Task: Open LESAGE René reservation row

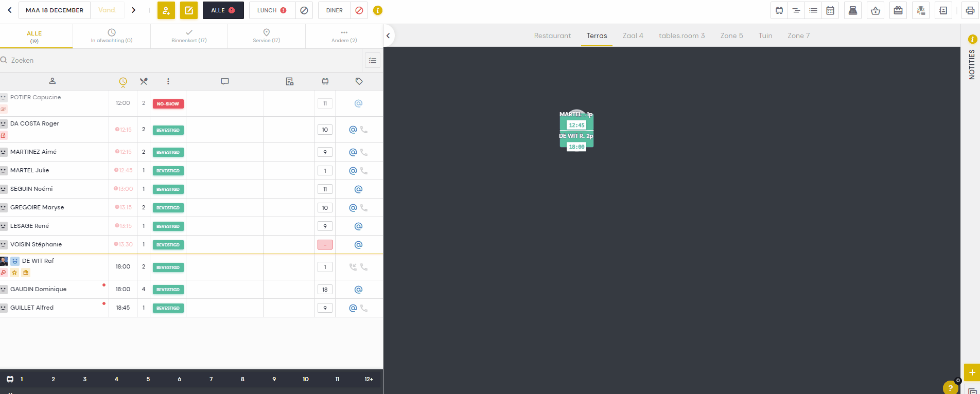Action: (191, 226)
